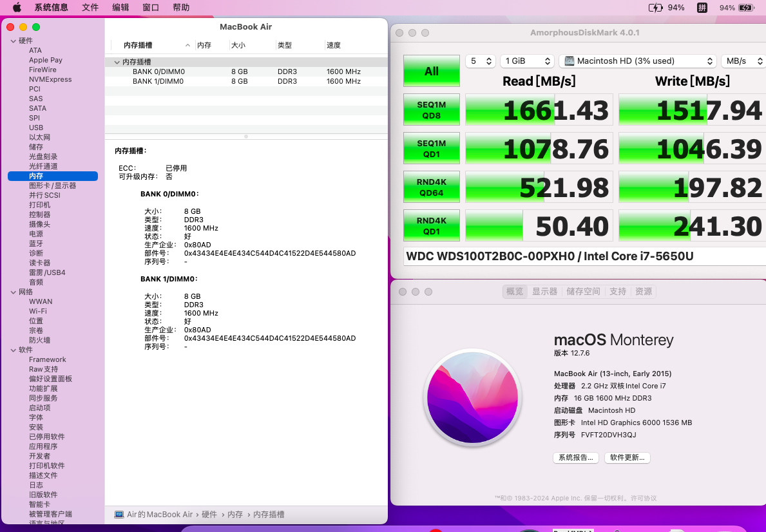Select NVMExpress in the sidebar

click(x=50, y=79)
